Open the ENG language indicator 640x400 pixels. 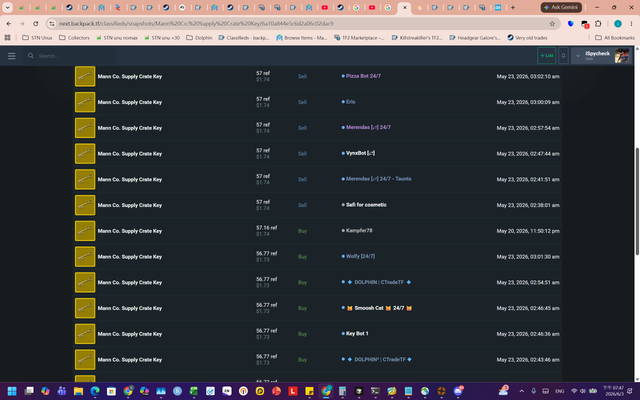560,391
